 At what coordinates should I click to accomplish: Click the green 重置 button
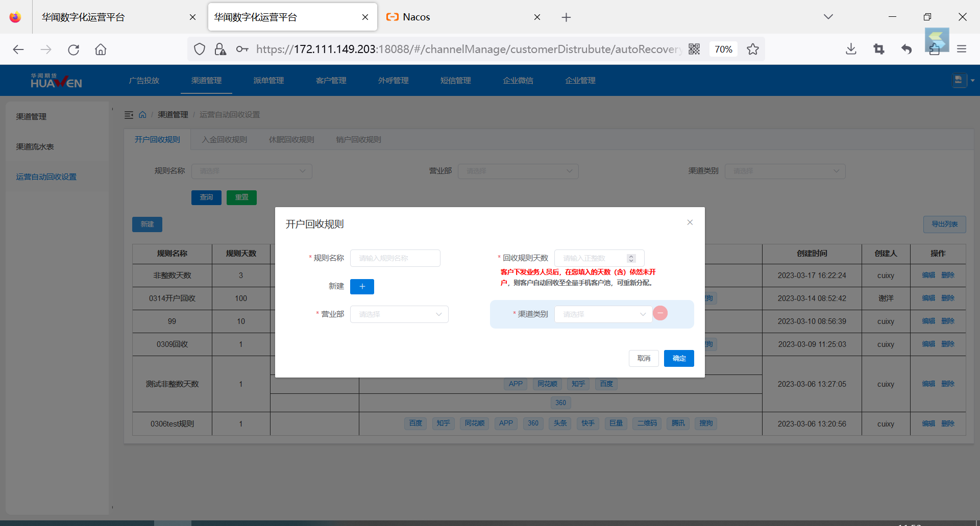(241, 197)
